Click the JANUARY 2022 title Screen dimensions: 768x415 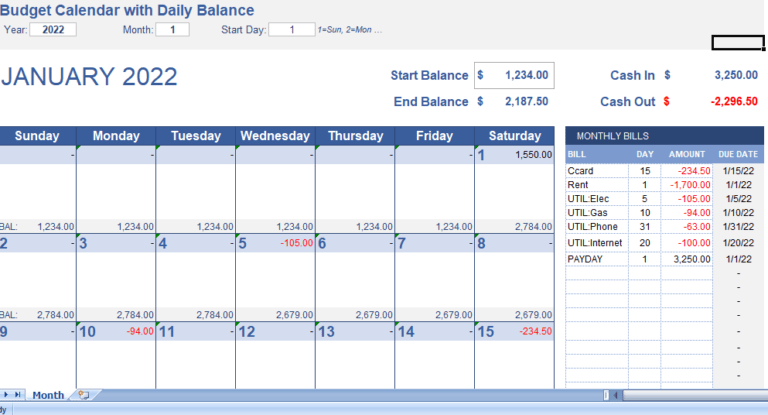[89, 77]
